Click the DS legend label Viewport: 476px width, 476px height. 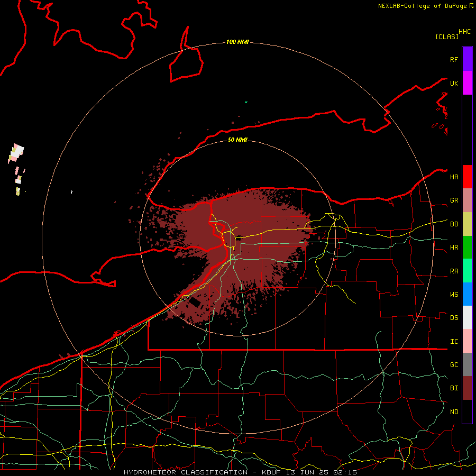click(x=454, y=318)
